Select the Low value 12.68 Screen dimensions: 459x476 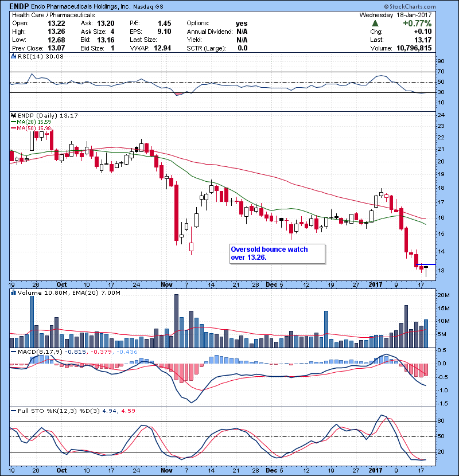(56, 40)
